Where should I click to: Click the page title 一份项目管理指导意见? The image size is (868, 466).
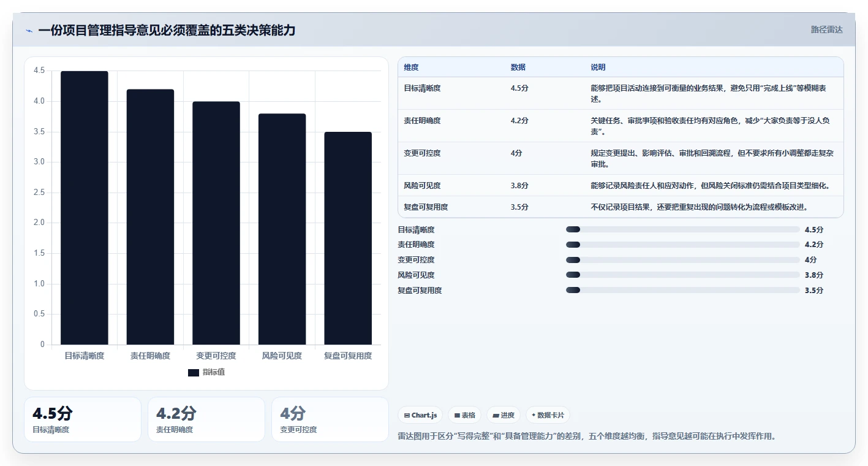point(167,30)
